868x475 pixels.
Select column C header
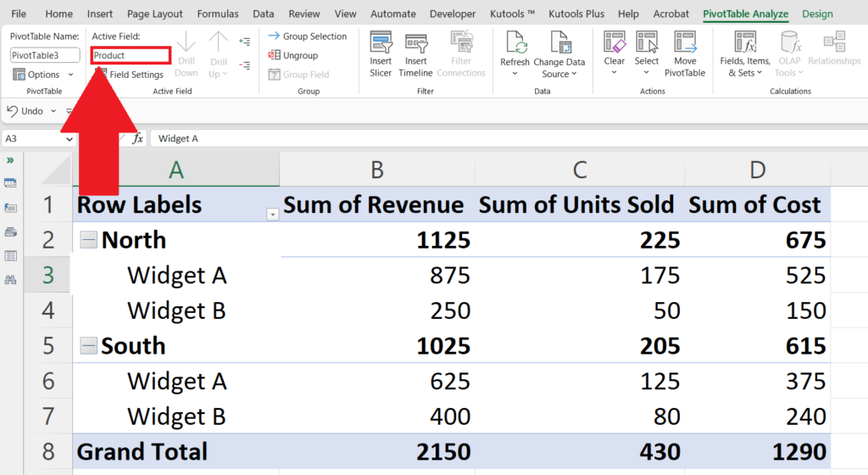(x=580, y=170)
